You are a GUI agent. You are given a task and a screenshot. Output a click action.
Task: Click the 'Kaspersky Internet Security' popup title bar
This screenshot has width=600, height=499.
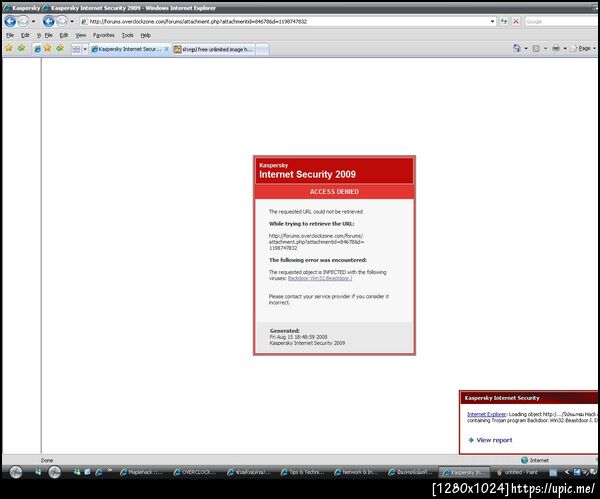click(x=529, y=398)
